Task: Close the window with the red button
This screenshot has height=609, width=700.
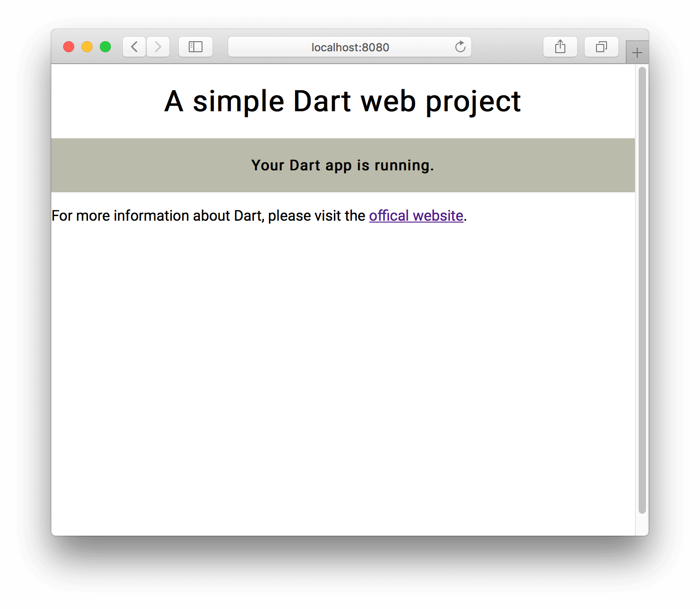Action: [69, 47]
